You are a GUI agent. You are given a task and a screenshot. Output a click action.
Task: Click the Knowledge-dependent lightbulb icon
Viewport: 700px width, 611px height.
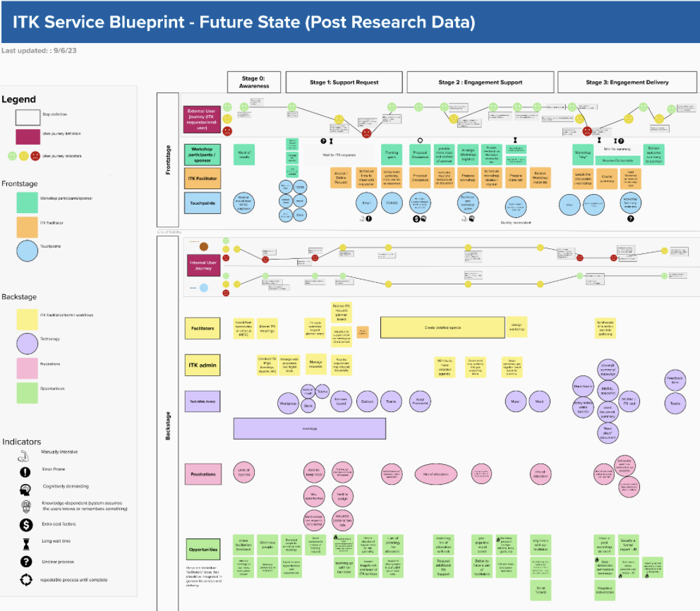[x=25, y=505]
